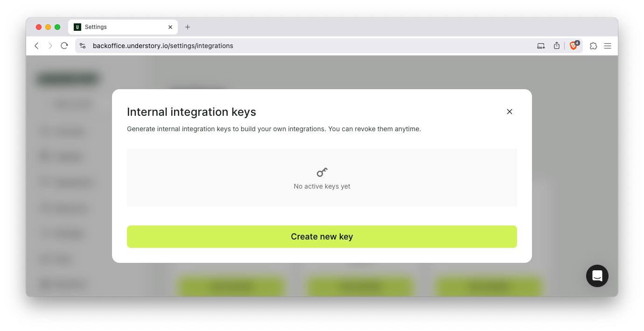Click the "No active keys yet" text
This screenshot has width=644, height=331.
tap(322, 186)
